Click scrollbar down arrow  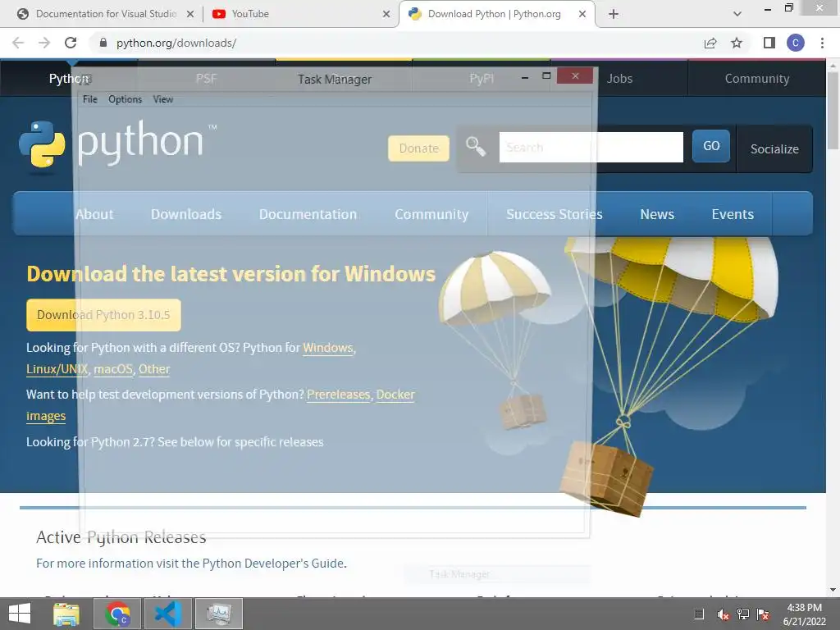pyautogui.click(x=833, y=590)
